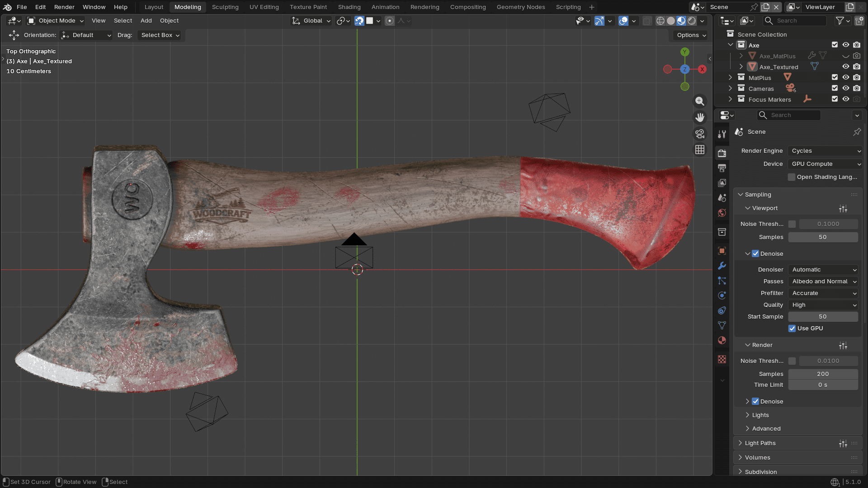Open the Output properties printer tab
The width and height of the screenshot is (868, 488).
coord(722,168)
